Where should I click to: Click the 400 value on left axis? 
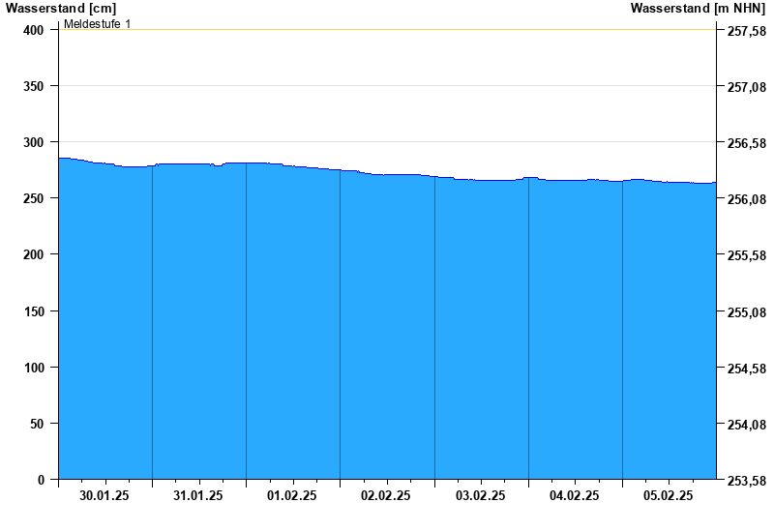click(x=34, y=30)
